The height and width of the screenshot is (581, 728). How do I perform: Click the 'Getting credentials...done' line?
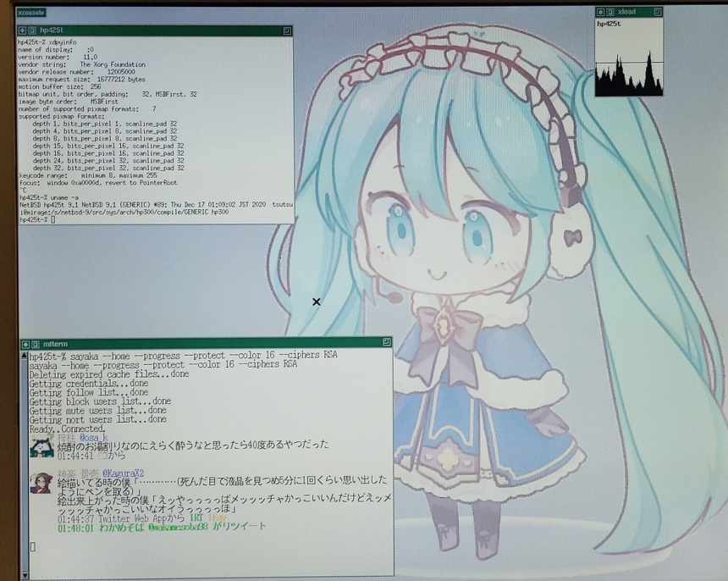tap(89, 384)
